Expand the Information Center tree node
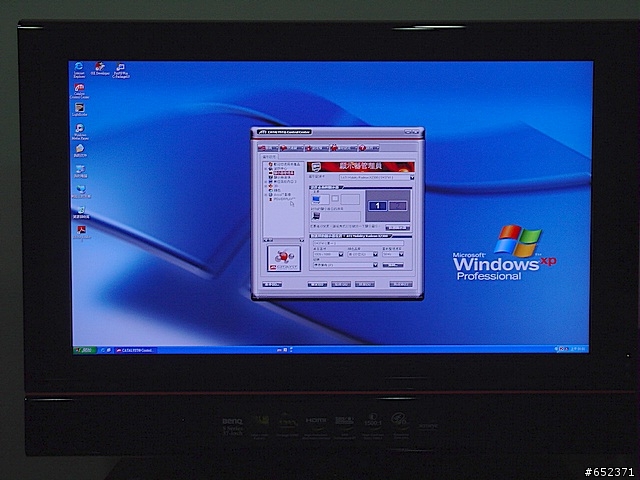The image size is (640, 480). (265, 169)
